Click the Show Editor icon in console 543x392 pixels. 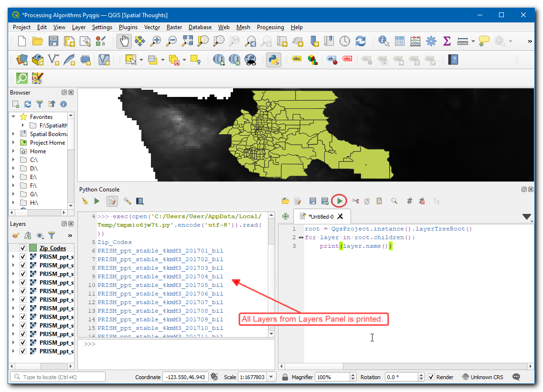pos(112,201)
